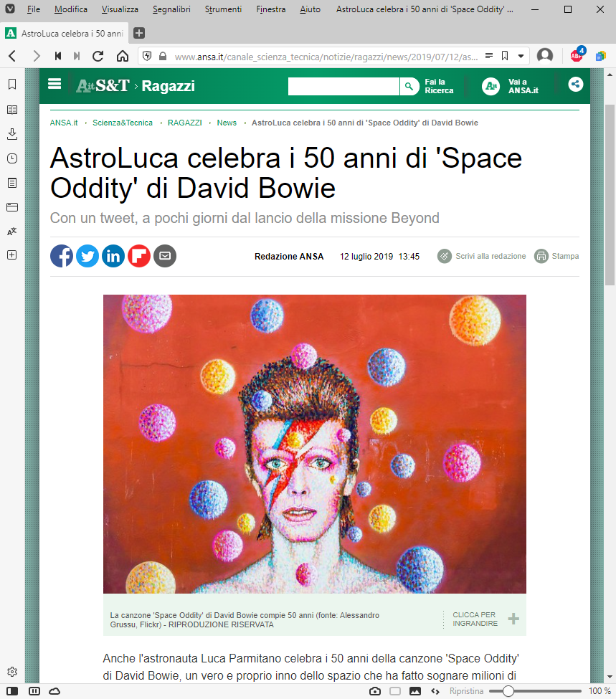Open the Notes panel in sidebar
616x699 pixels.
(x=12, y=183)
